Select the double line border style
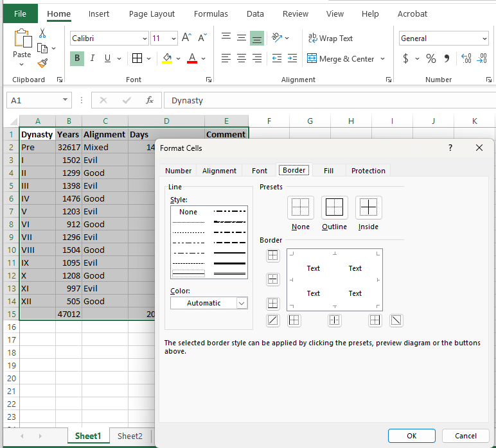Screen dimensions: 496x448 (x=229, y=273)
